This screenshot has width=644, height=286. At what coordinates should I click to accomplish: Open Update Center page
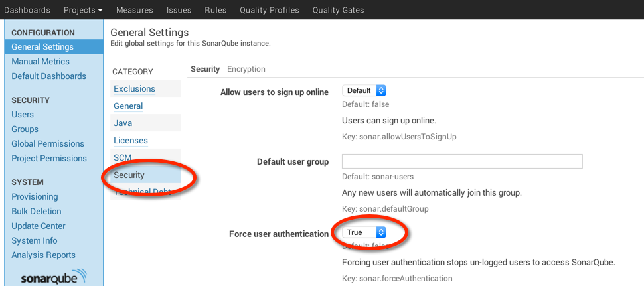[x=39, y=226]
